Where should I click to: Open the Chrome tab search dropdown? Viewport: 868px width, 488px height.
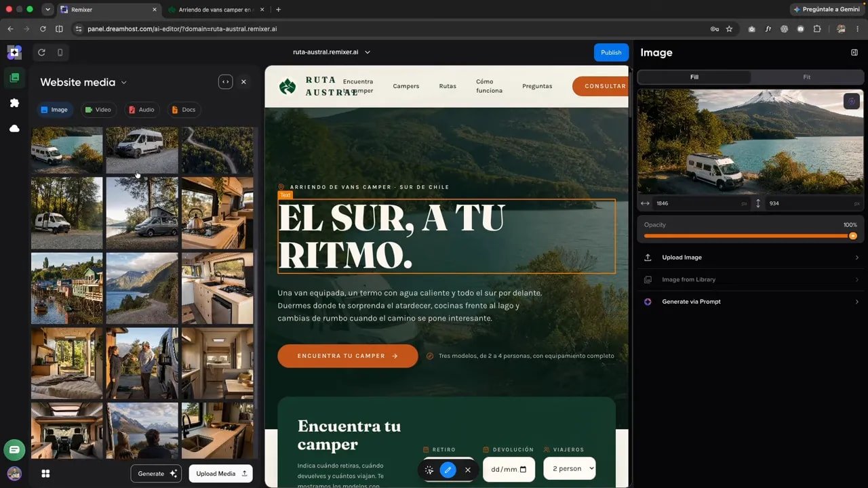click(x=47, y=9)
